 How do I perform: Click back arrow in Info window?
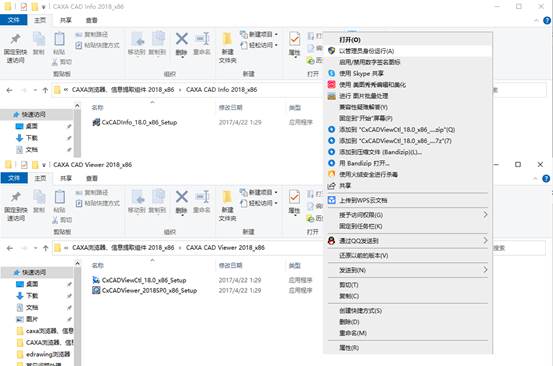click(10, 90)
